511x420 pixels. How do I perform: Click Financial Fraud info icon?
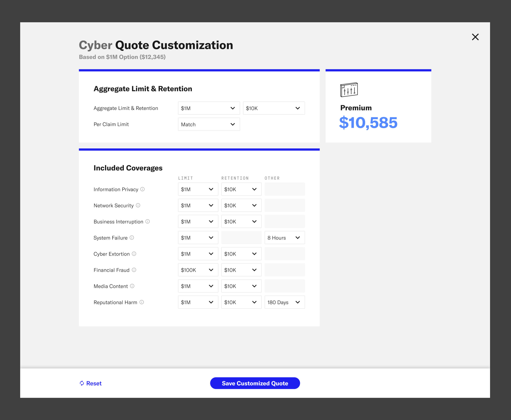tap(134, 270)
